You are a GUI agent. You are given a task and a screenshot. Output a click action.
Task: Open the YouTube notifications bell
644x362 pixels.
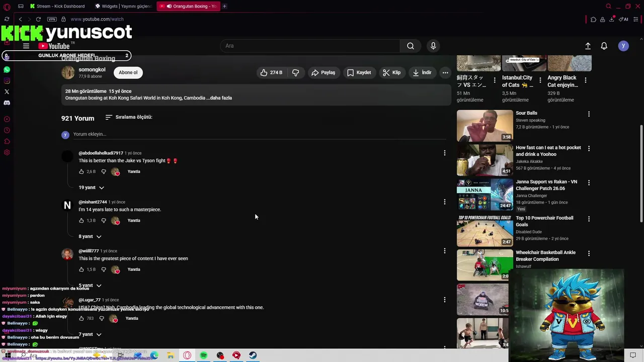(604, 46)
